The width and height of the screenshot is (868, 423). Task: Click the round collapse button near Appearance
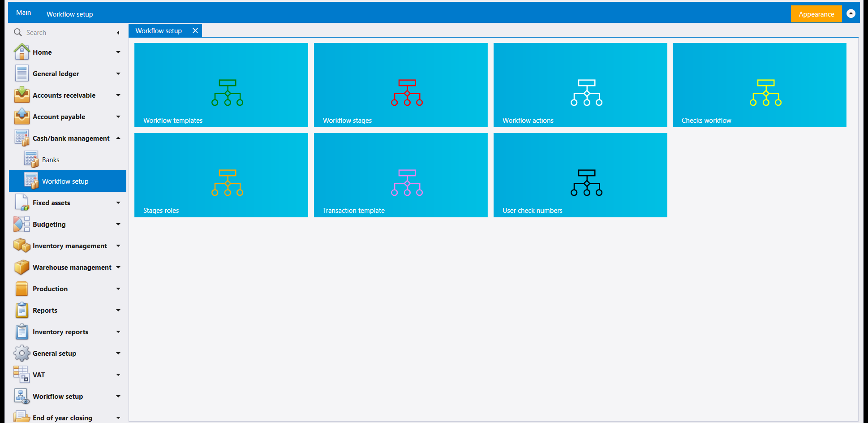pyautogui.click(x=851, y=13)
